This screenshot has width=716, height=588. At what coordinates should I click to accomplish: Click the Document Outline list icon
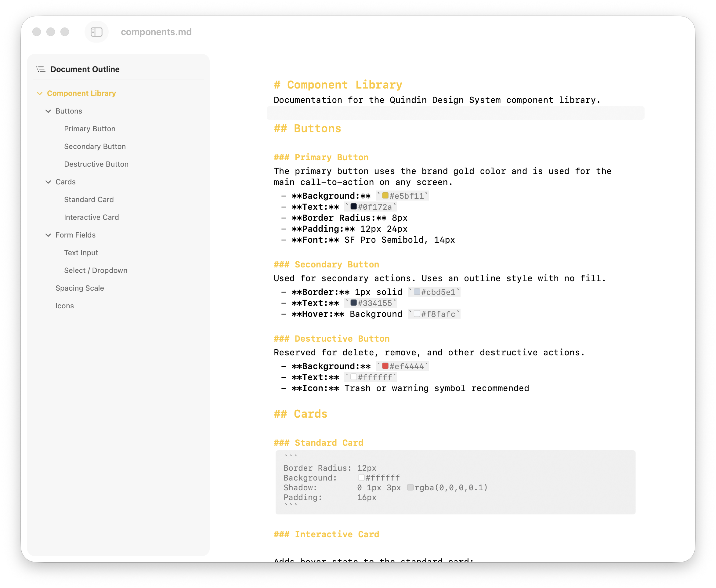coord(40,69)
